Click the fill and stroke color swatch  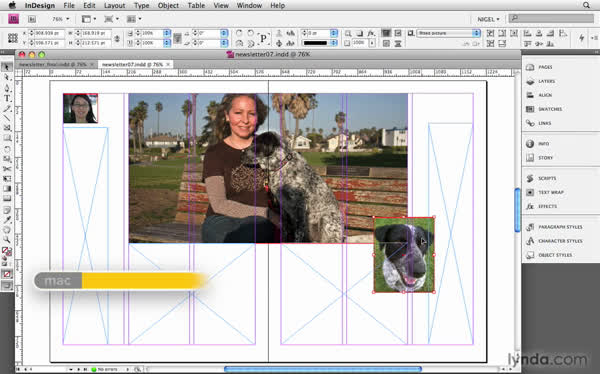(x=7, y=252)
